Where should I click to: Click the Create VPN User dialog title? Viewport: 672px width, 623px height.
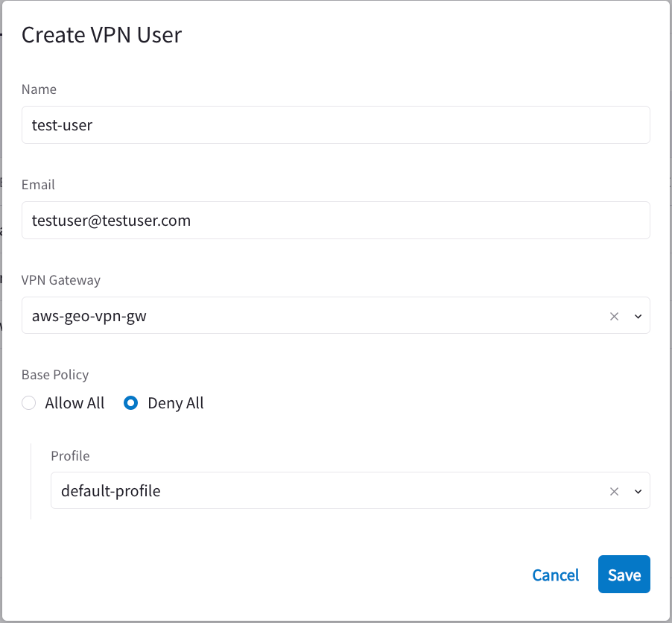coord(101,34)
